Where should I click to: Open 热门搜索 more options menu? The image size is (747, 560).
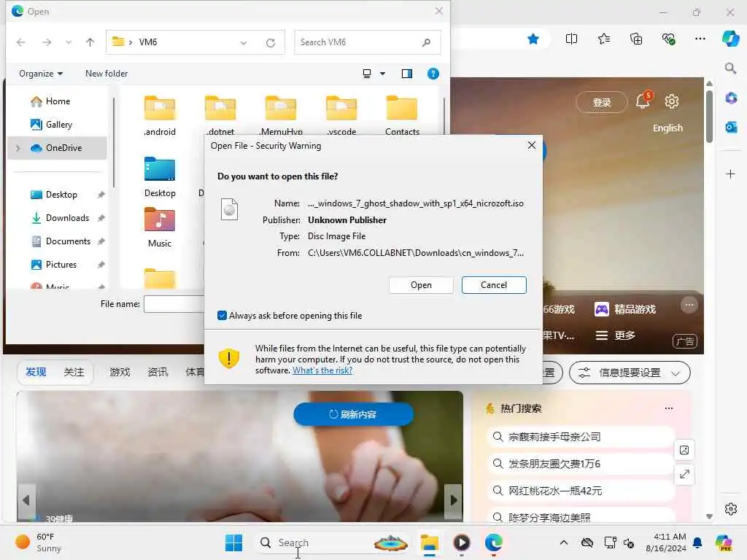(669, 408)
